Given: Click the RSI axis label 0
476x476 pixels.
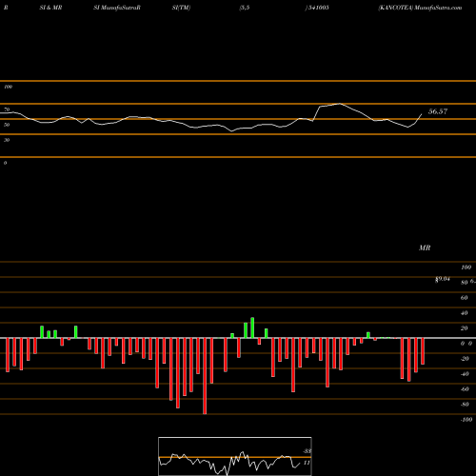Looking at the screenshot, I should (x=5, y=163).
